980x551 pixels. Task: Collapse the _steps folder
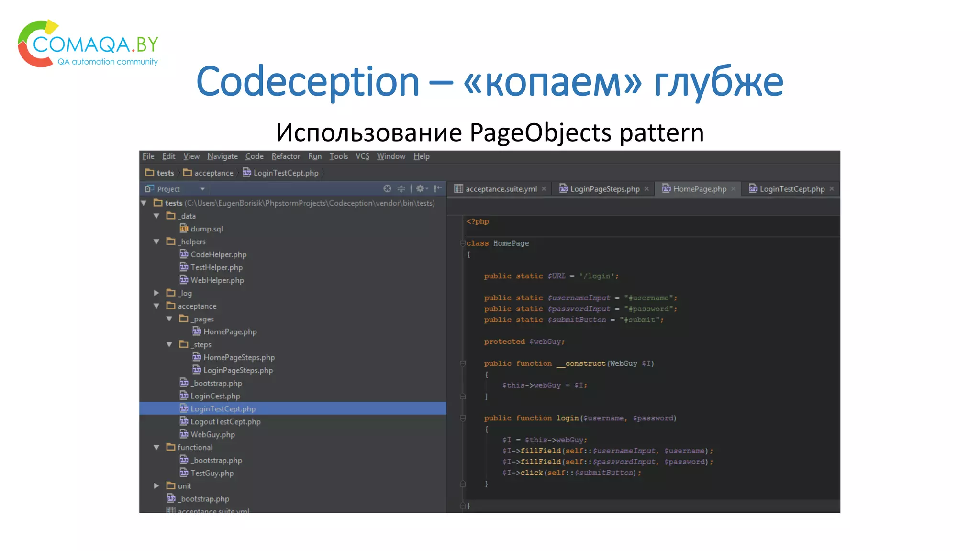pyautogui.click(x=169, y=344)
